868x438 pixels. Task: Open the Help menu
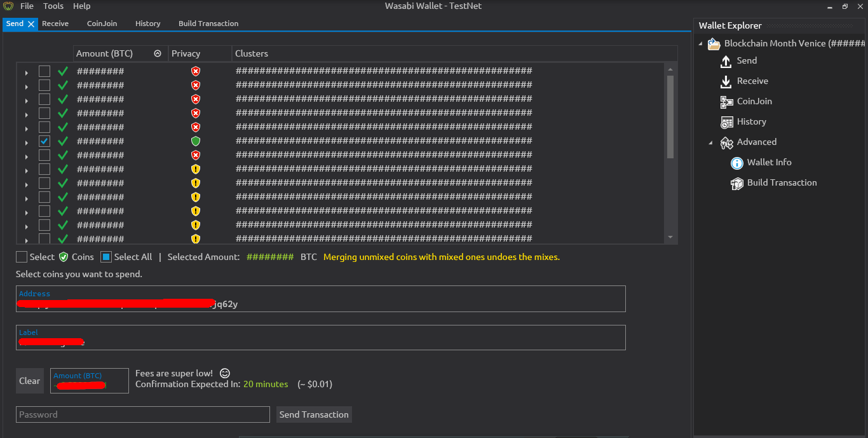coord(82,6)
